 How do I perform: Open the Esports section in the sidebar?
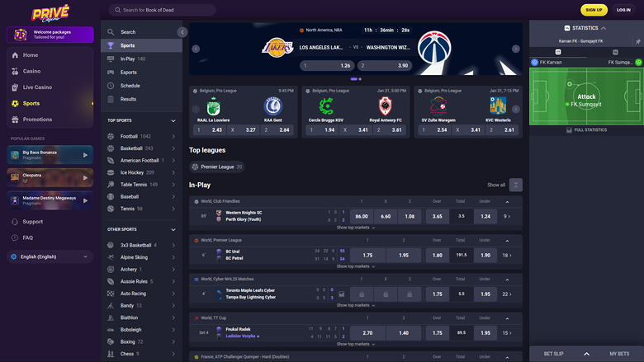[129, 72]
